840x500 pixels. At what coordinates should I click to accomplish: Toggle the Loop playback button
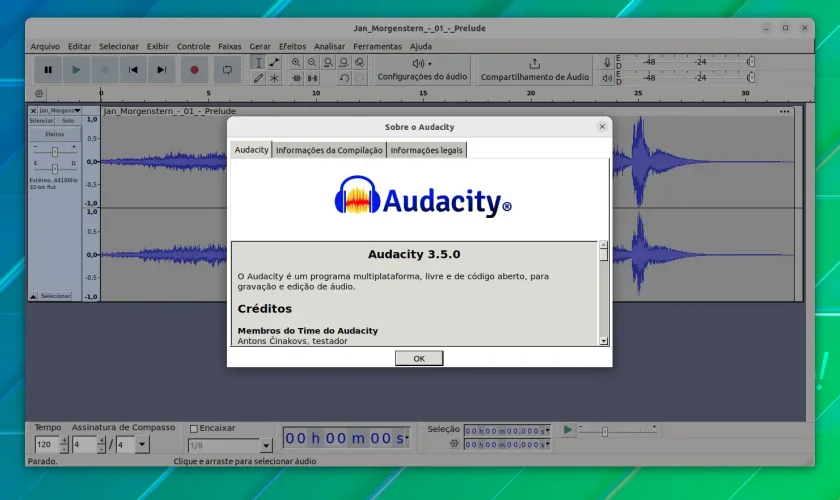(x=227, y=70)
